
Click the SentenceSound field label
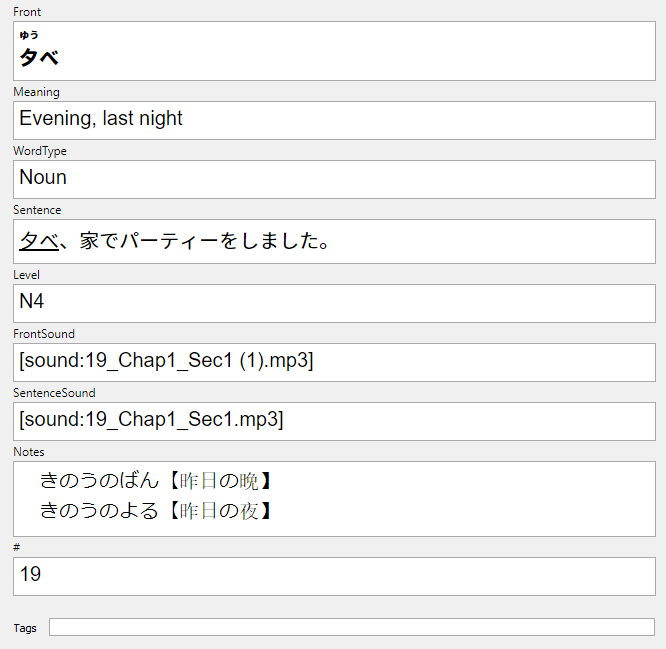54,393
